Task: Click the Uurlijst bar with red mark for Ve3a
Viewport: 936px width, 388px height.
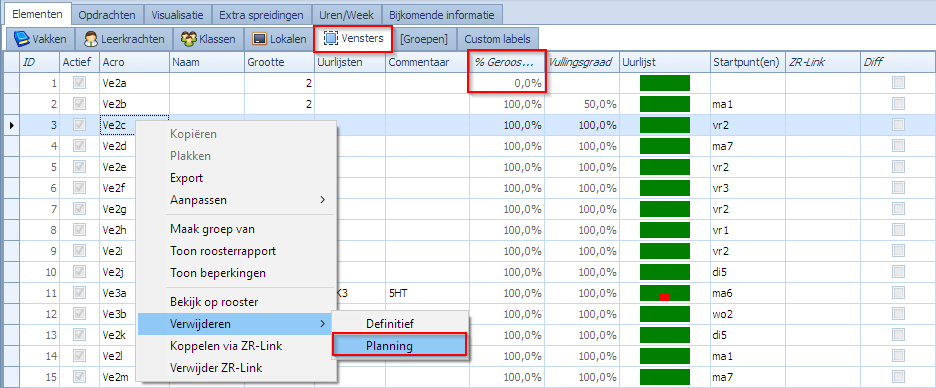Action: pyautogui.click(x=664, y=293)
